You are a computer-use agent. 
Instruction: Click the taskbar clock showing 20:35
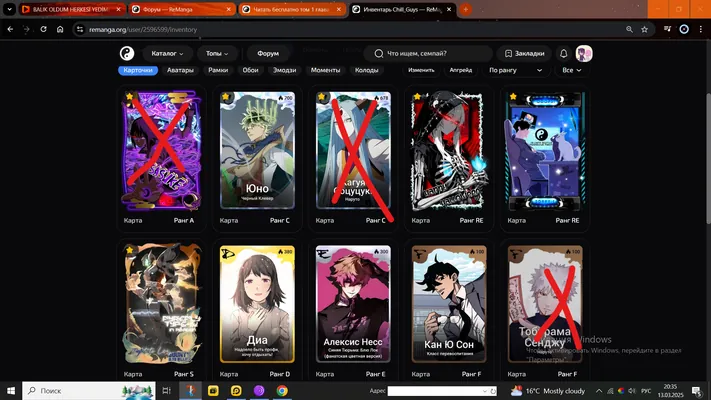(x=671, y=391)
